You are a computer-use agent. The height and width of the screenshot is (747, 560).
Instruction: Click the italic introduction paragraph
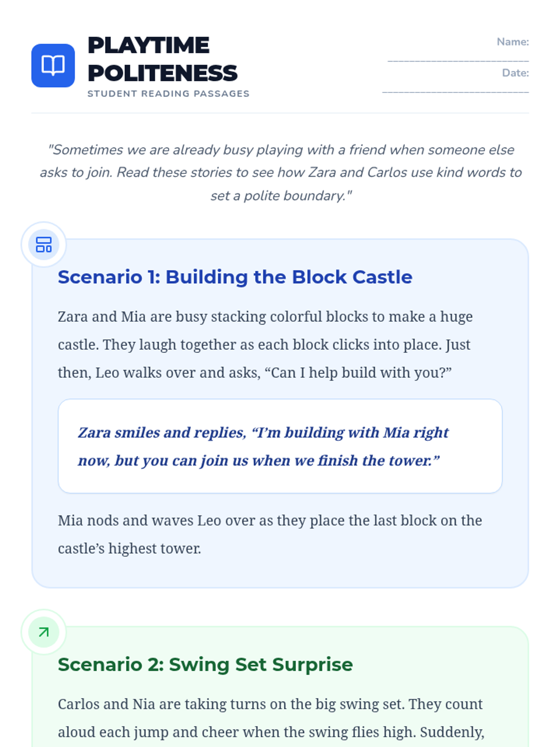pyautogui.click(x=280, y=173)
